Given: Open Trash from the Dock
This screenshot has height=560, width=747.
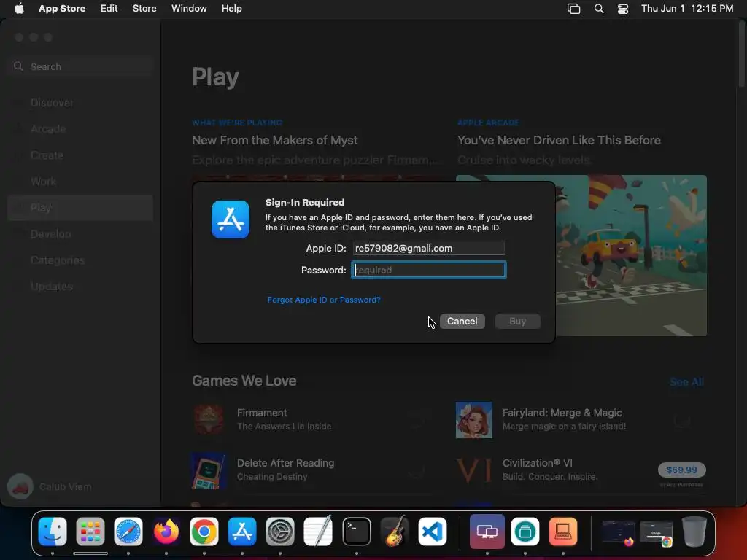Looking at the screenshot, I should tap(694, 532).
